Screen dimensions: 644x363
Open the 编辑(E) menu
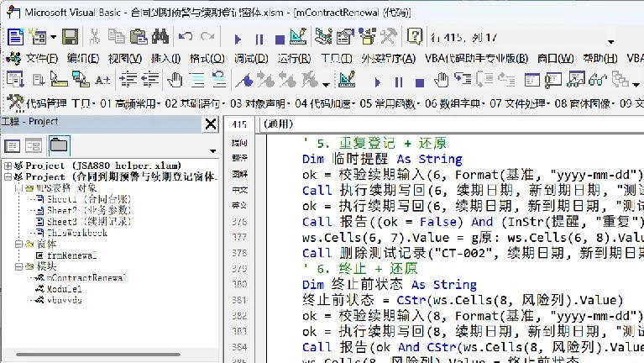click(83, 59)
